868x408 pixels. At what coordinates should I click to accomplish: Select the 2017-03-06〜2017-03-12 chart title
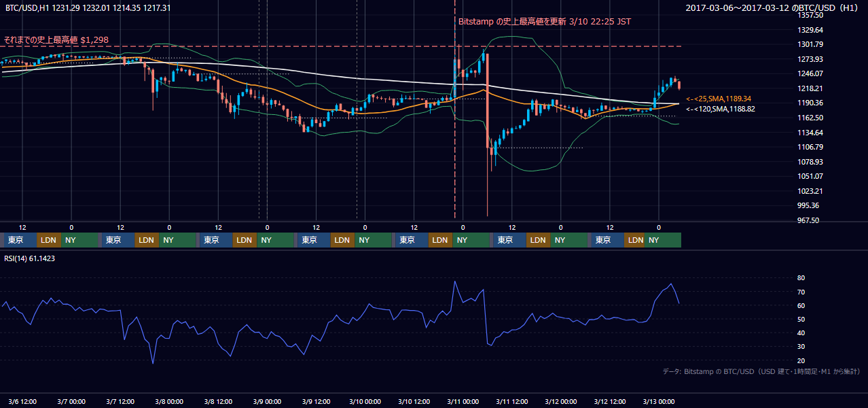click(x=772, y=8)
